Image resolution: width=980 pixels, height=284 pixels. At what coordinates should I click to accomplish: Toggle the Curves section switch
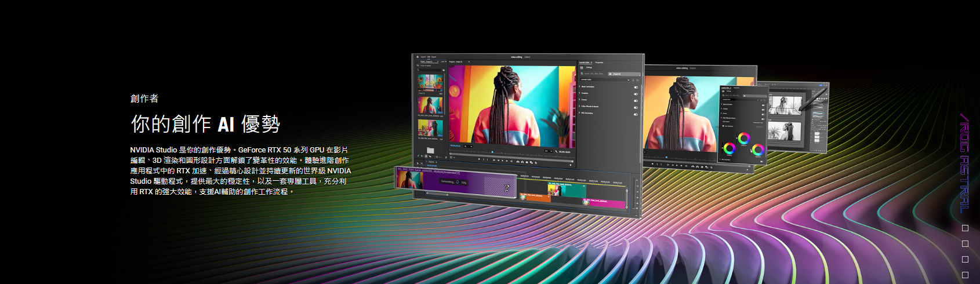(x=636, y=100)
